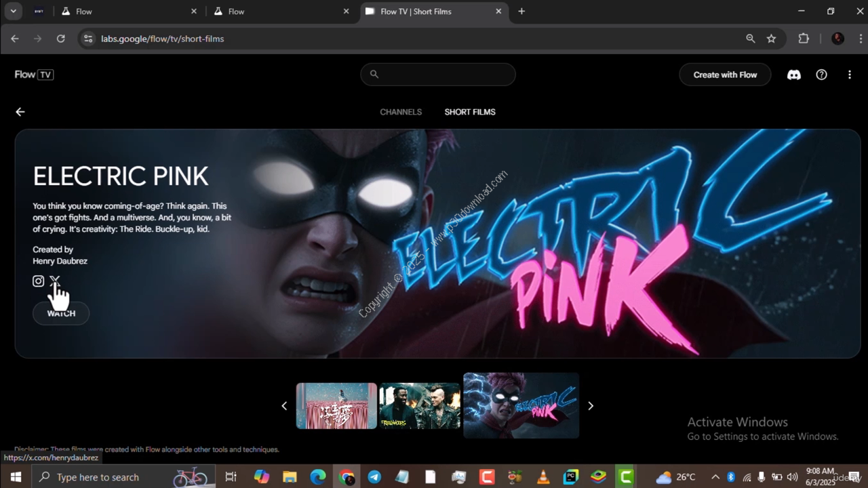Click the Flow TV search field
The width and height of the screenshot is (868, 488).
click(438, 75)
